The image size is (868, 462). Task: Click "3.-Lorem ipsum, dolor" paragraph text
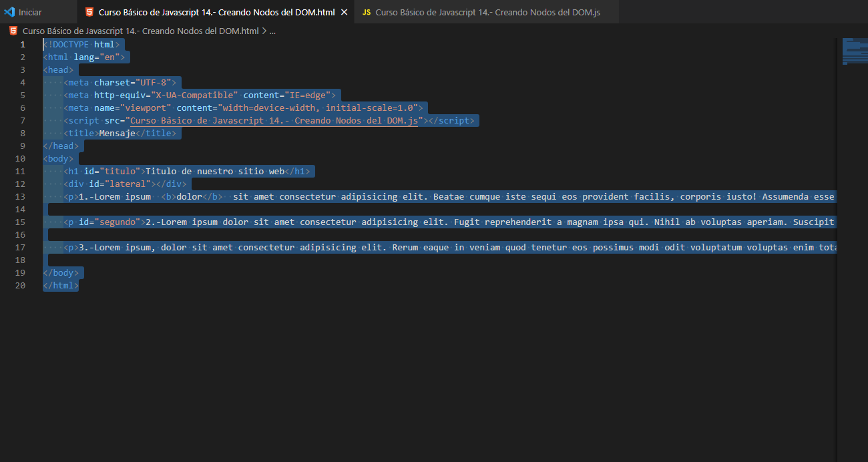pos(133,247)
